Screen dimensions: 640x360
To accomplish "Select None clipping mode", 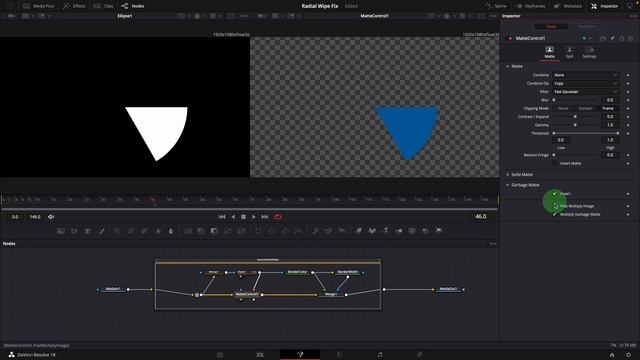I will [x=563, y=108].
